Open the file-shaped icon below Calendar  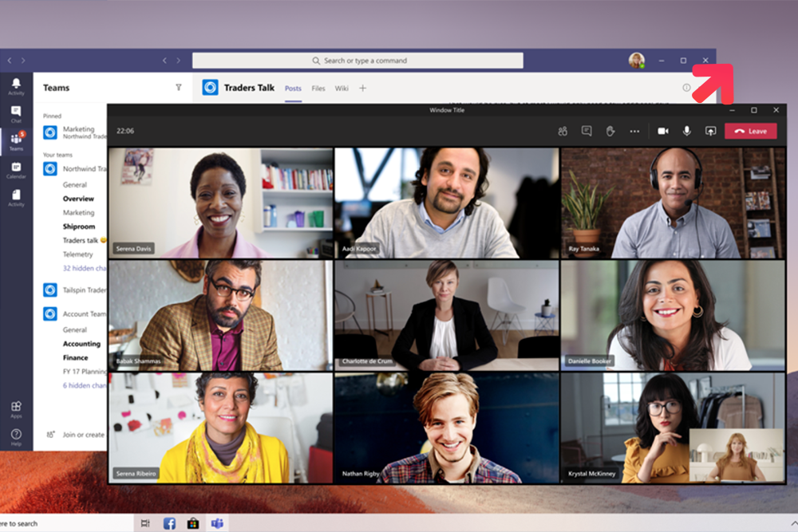tap(16, 198)
